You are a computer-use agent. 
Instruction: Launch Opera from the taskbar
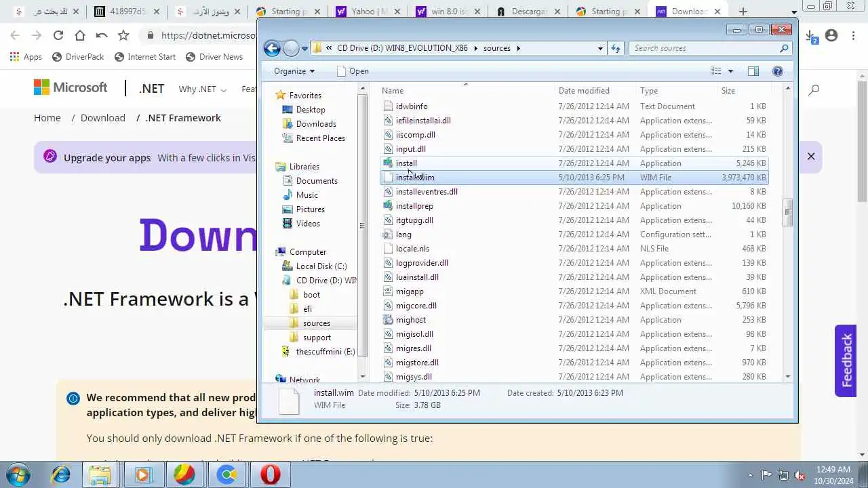pos(270,474)
